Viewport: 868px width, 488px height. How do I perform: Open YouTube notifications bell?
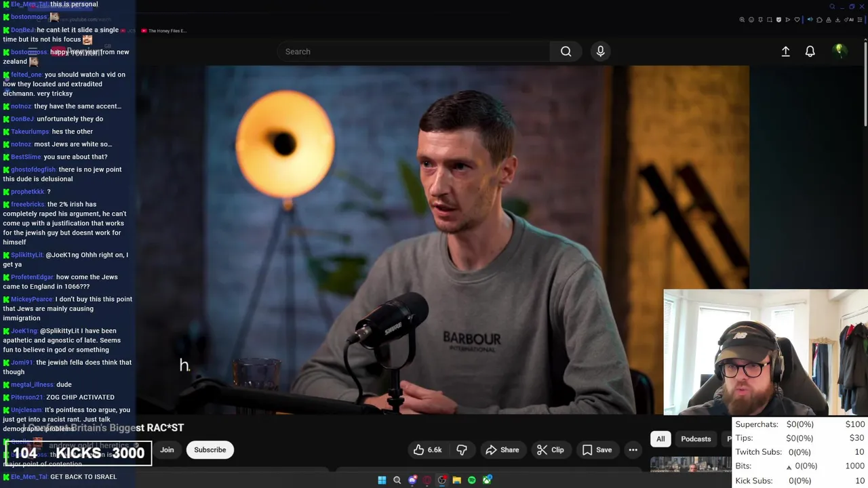tap(810, 52)
